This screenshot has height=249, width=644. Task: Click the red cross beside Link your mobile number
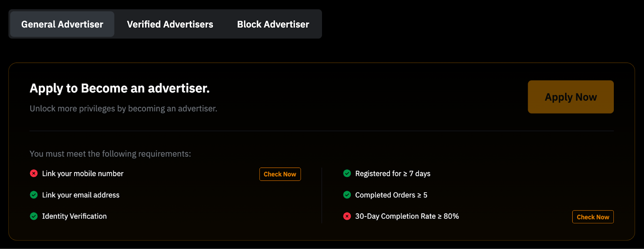tap(34, 173)
